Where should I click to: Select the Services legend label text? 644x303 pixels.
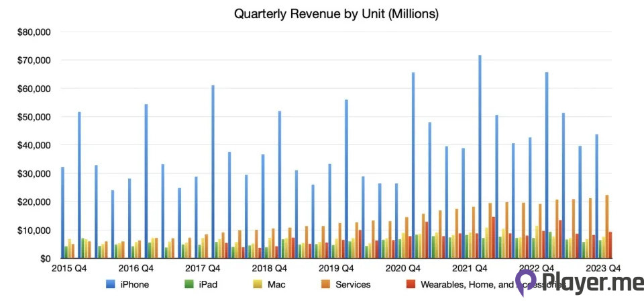[353, 284]
